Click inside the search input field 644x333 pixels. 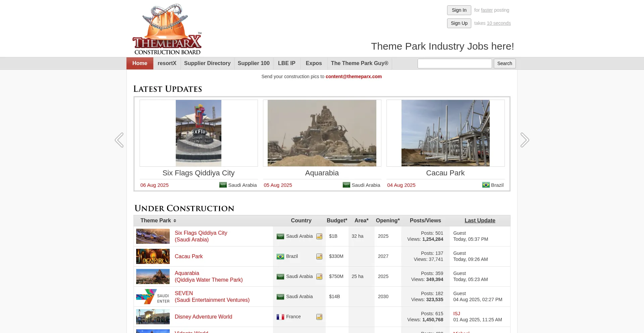click(x=455, y=63)
